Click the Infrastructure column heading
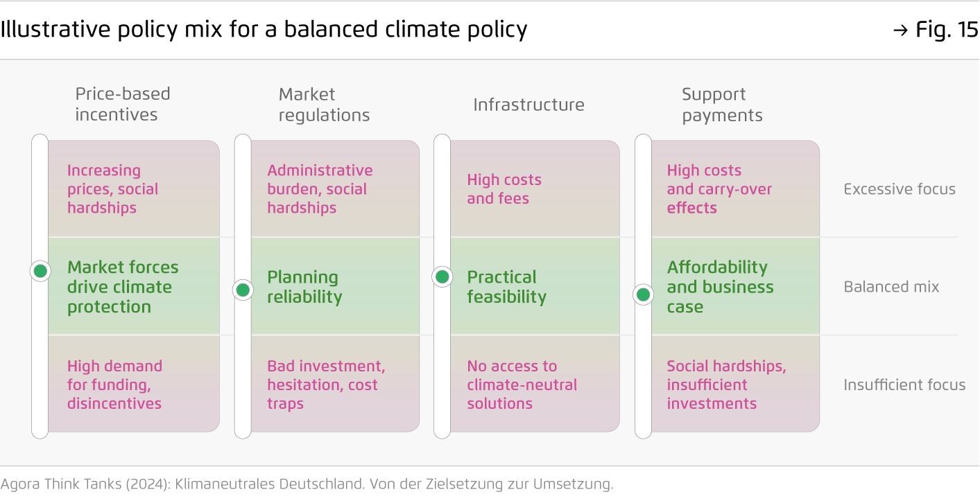This screenshot has height=501, width=980. tap(528, 105)
